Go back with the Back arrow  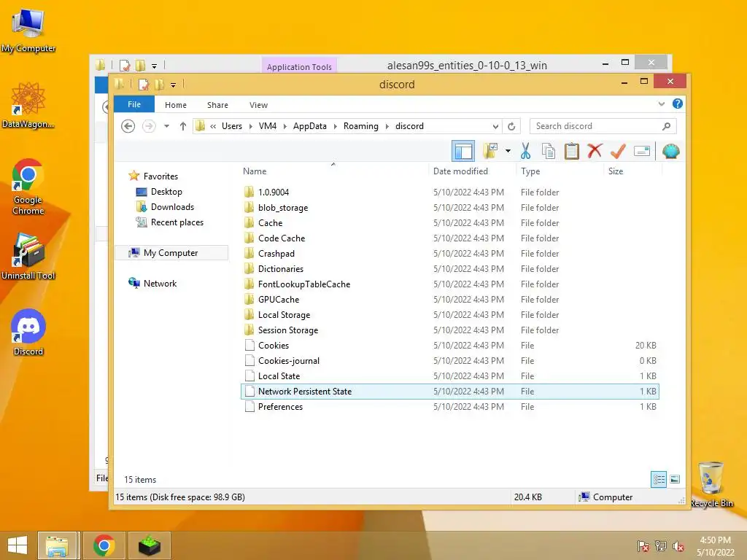(128, 126)
